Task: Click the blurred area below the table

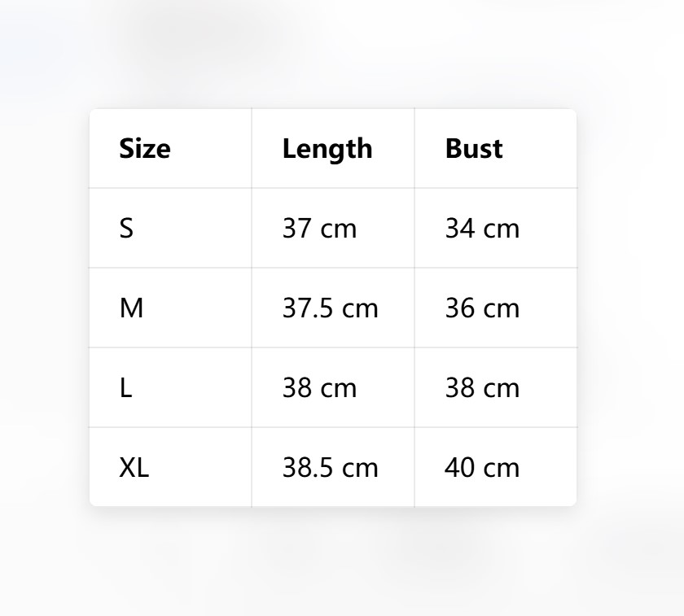Action: pyautogui.click(x=342, y=562)
